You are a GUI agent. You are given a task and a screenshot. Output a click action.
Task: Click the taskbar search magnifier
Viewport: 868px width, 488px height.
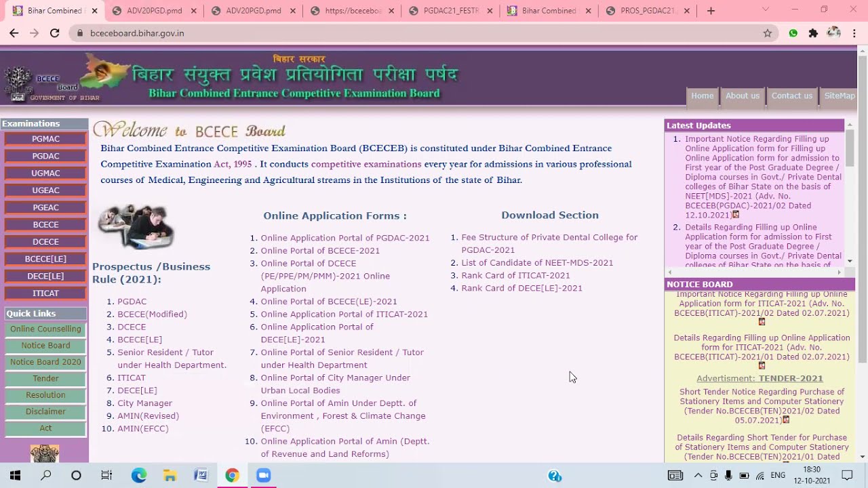pyautogui.click(x=45, y=475)
